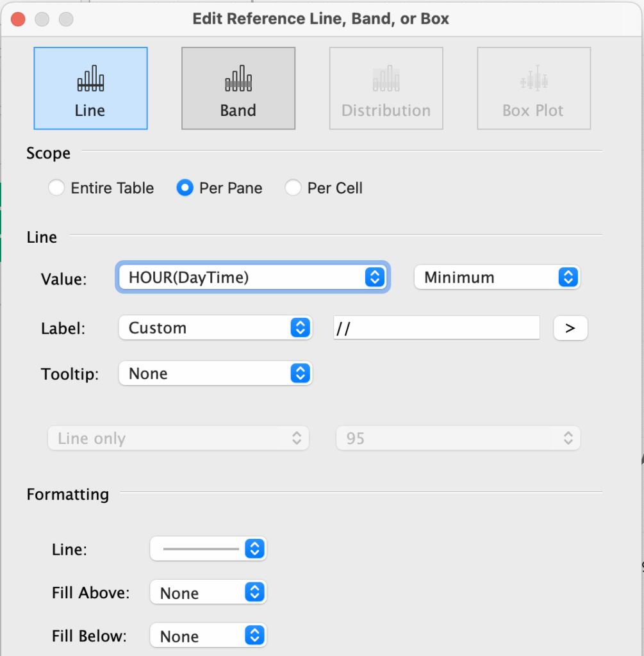Expand the Custom label dropdown
The image size is (644, 656).
(215, 328)
